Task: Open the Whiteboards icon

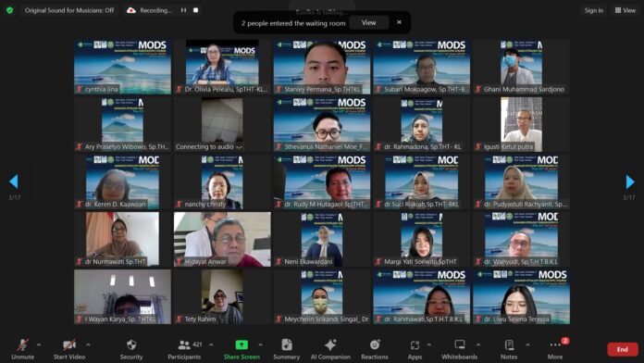Action: (x=460, y=344)
